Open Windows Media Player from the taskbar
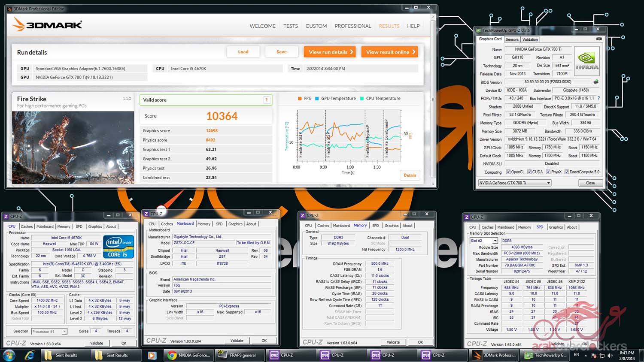Screen dimensions: 644x362 tap(152, 355)
